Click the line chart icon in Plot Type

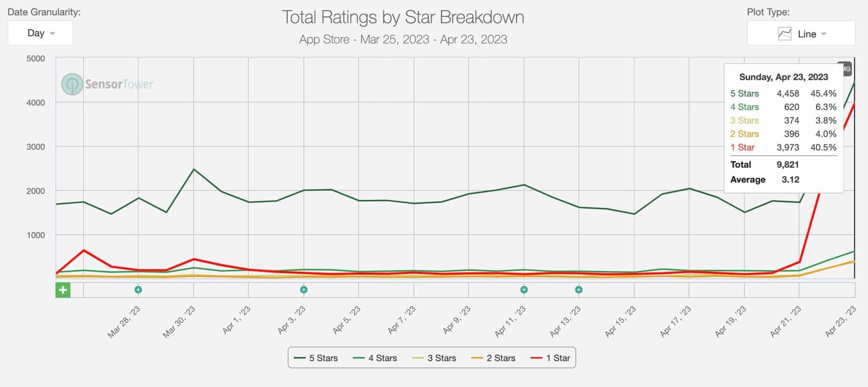tap(785, 34)
